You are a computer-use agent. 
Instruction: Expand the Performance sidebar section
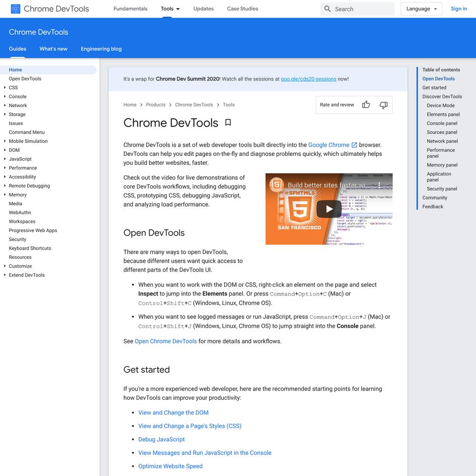click(x=5, y=168)
